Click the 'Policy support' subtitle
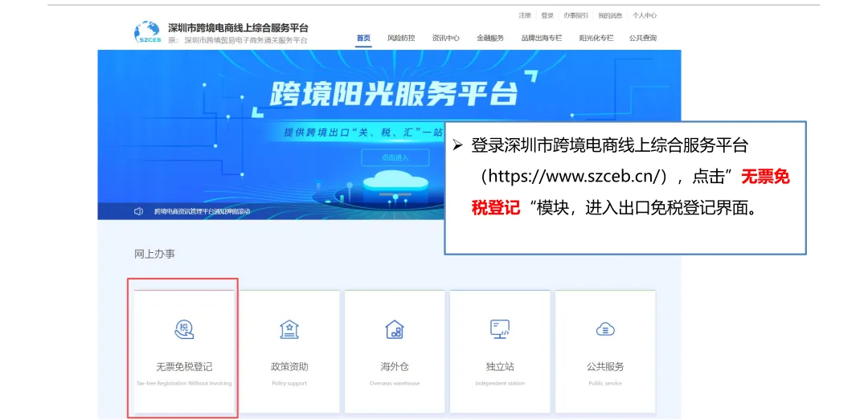Screen dimensions: 868x420 (x=289, y=384)
